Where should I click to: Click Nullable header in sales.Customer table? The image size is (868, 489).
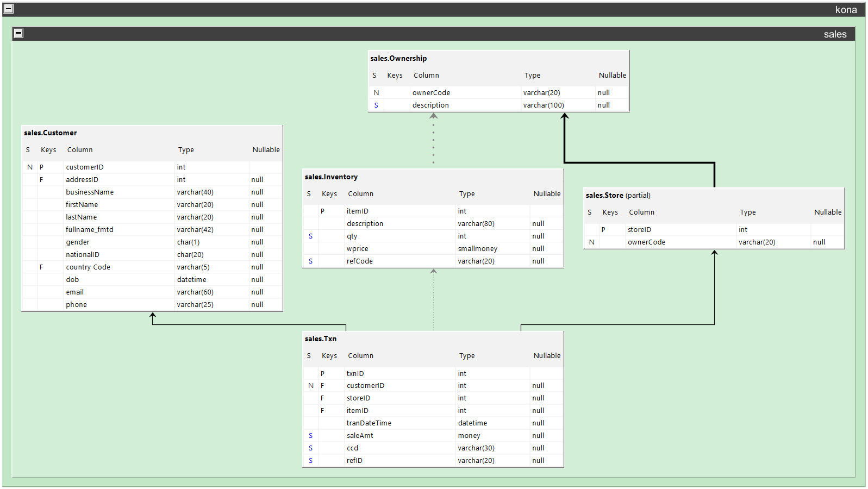coord(266,149)
